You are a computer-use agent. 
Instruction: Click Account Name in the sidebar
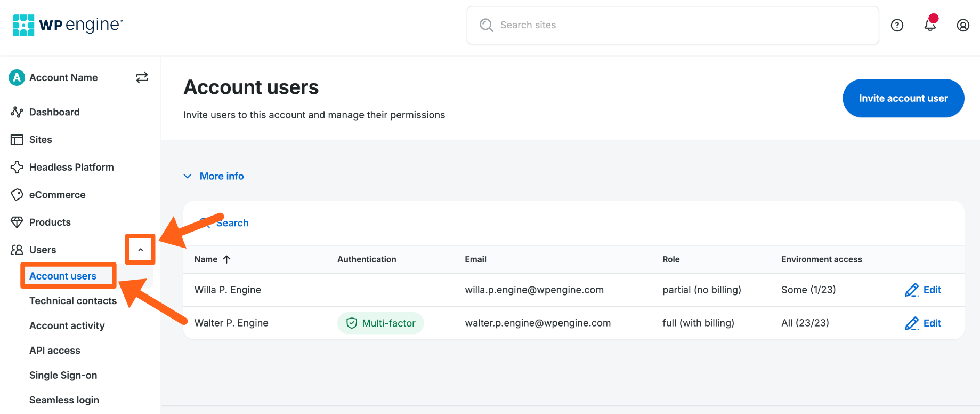pos(63,78)
